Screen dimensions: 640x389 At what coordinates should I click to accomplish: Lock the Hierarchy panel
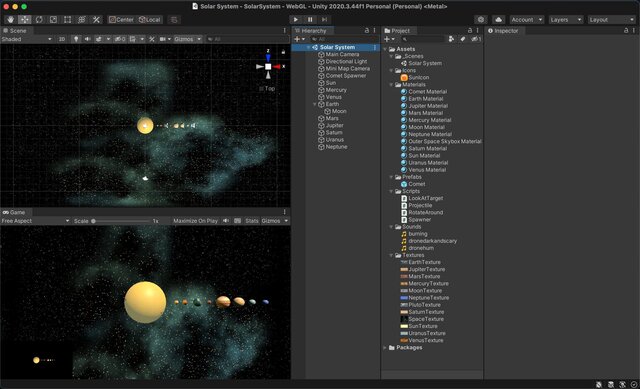pyautogui.click(x=367, y=31)
